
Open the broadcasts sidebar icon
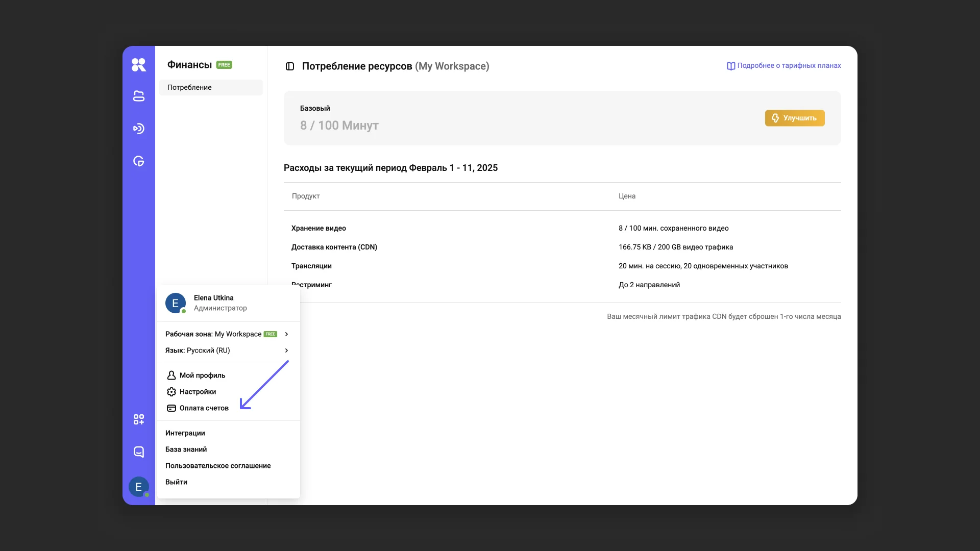(x=138, y=129)
